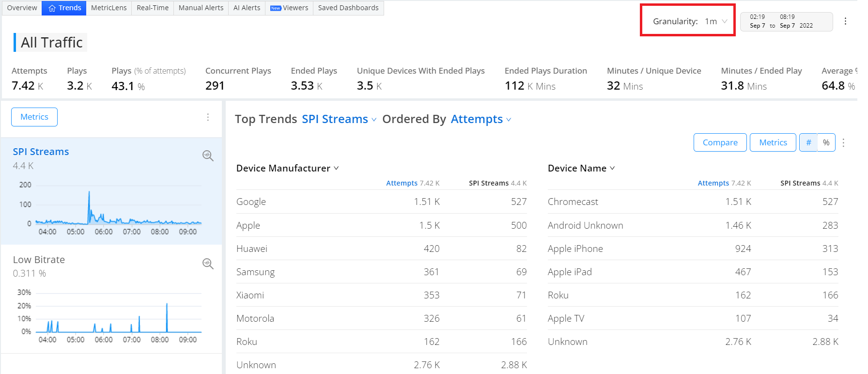
Task: Click Metrics button in left panel
Action: coord(34,117)
